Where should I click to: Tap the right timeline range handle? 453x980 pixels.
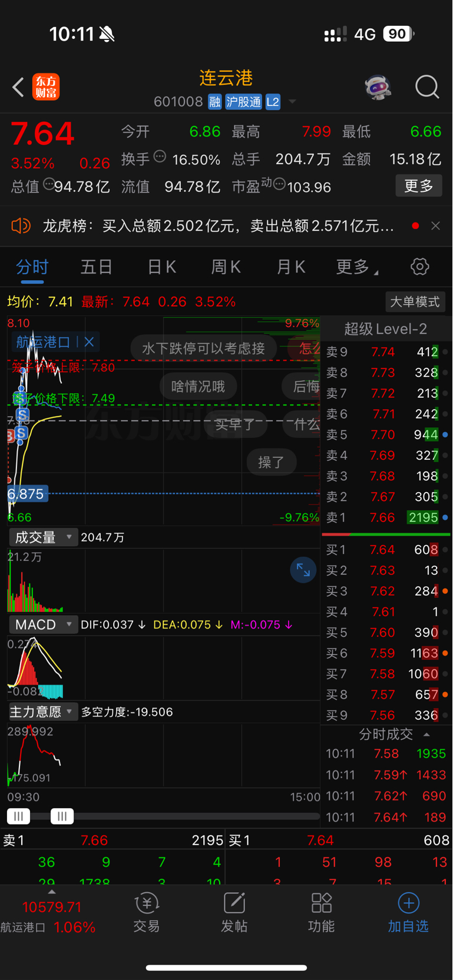coord(62,816)
